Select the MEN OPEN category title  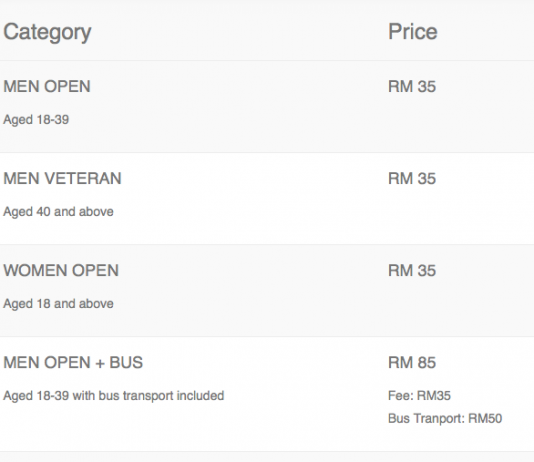tap(47, 86)
